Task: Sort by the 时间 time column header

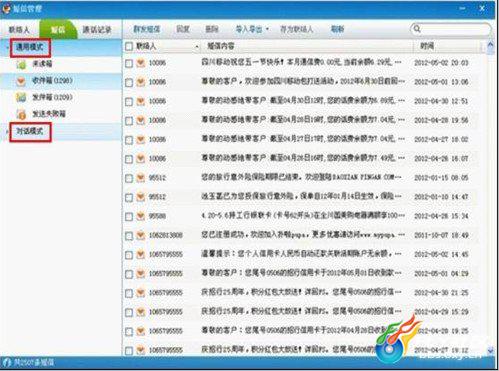Action: [x=427, y=46]
